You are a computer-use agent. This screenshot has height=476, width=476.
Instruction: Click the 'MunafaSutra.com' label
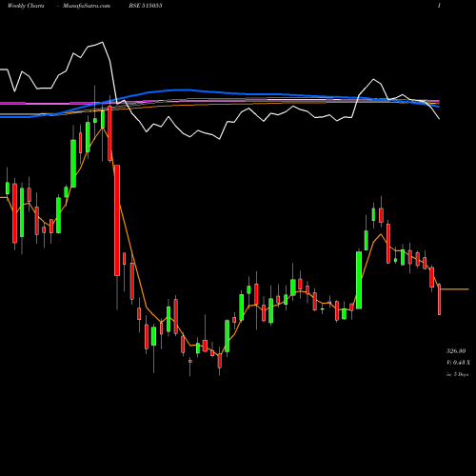coord(87,6)
